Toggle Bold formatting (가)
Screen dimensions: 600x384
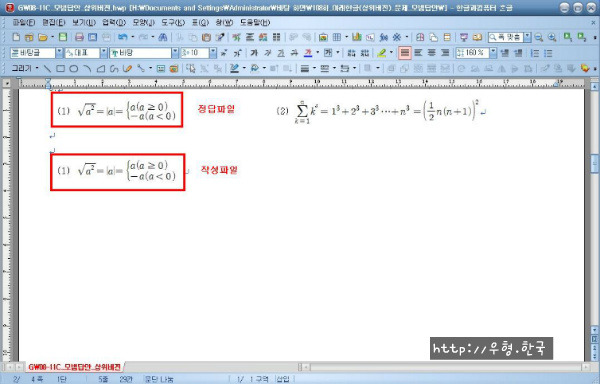254,53
